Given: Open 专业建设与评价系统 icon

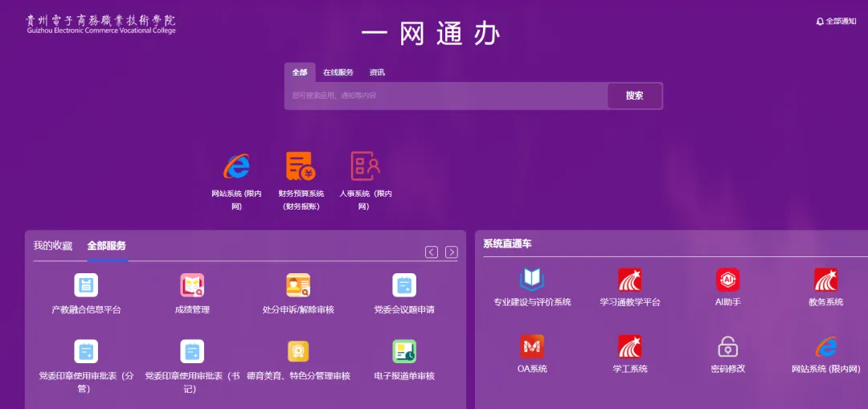Looking at the screenshot, I should 532,280.
